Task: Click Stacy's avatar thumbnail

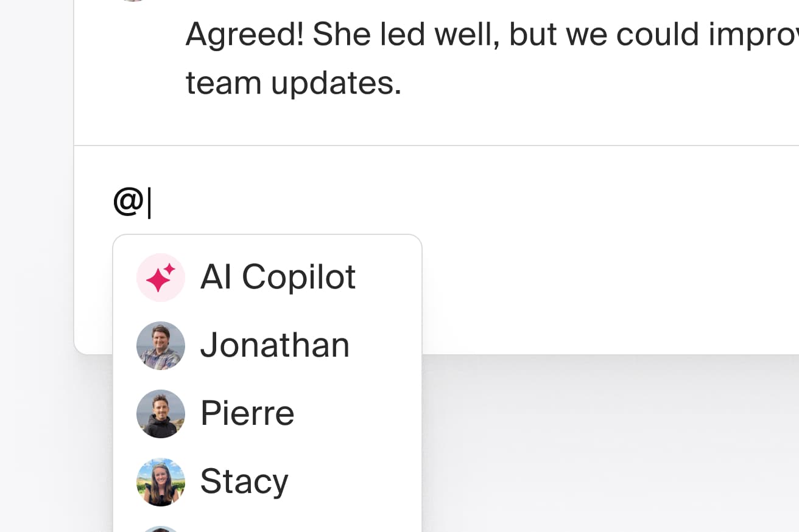Action: [160, 482]
